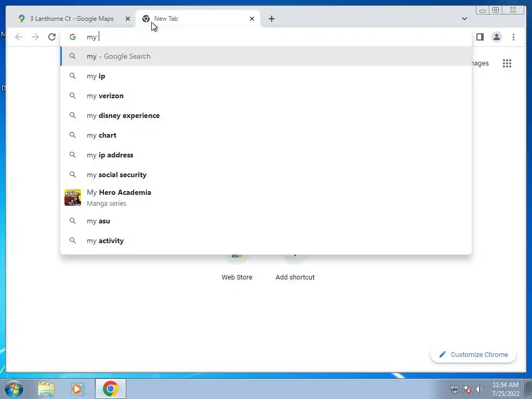
Task: Choose the 'my activity' suggestion
Action: 266,241
